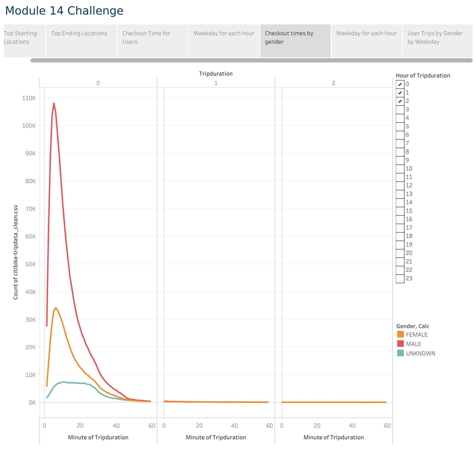476x452 pixels.
Task: Click the MALE red legend swatch
Action: coord(400,344)
